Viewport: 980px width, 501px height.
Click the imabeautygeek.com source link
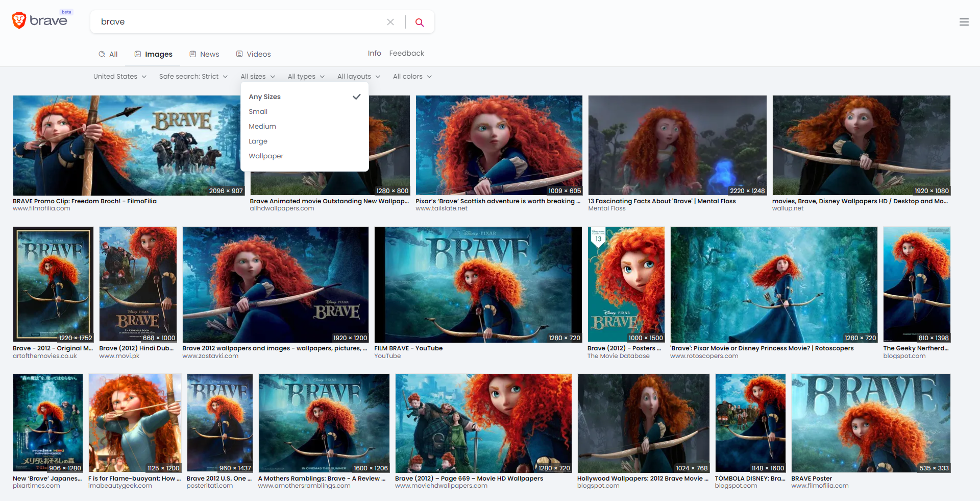click(x=120, y=486)
